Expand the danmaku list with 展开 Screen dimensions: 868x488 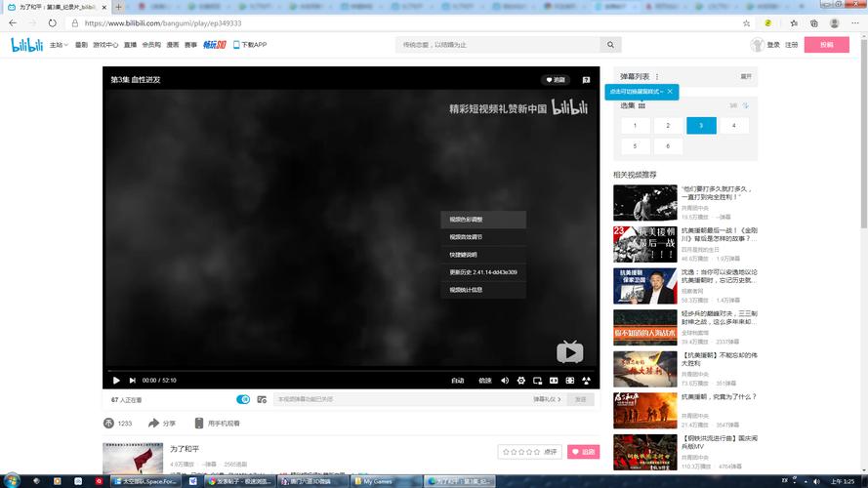(x=746, y=76)
